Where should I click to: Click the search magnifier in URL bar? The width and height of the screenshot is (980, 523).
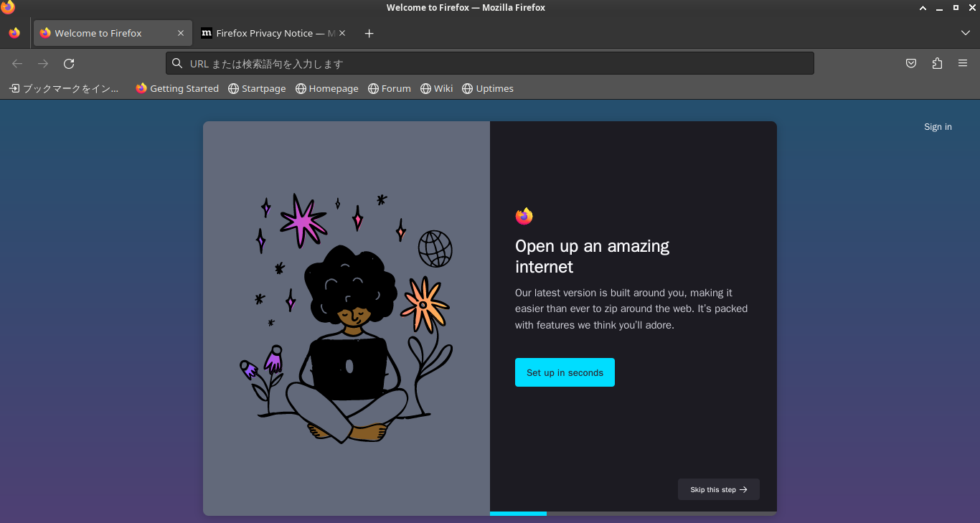coord(177,63)
